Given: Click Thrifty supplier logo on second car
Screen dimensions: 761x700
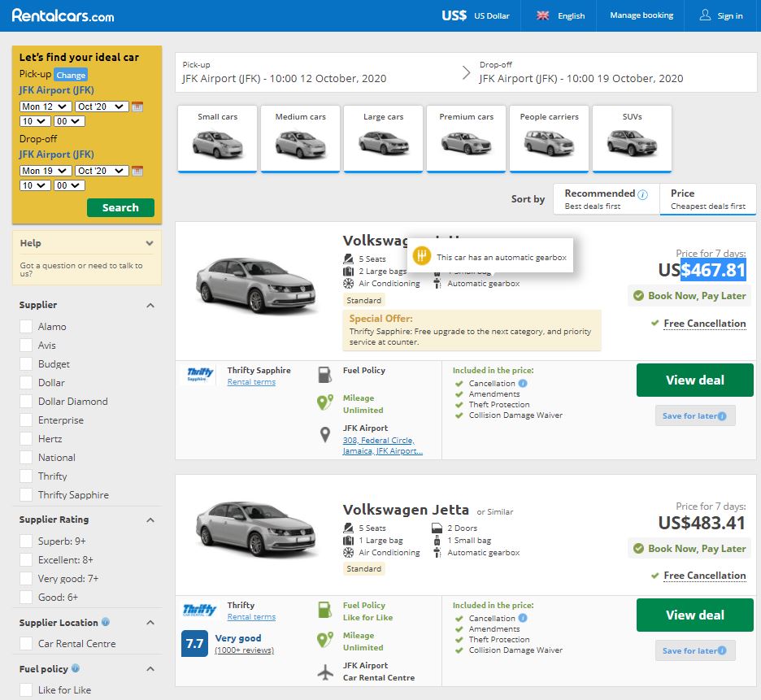Looking at the screenshot, I should point(200,610).
